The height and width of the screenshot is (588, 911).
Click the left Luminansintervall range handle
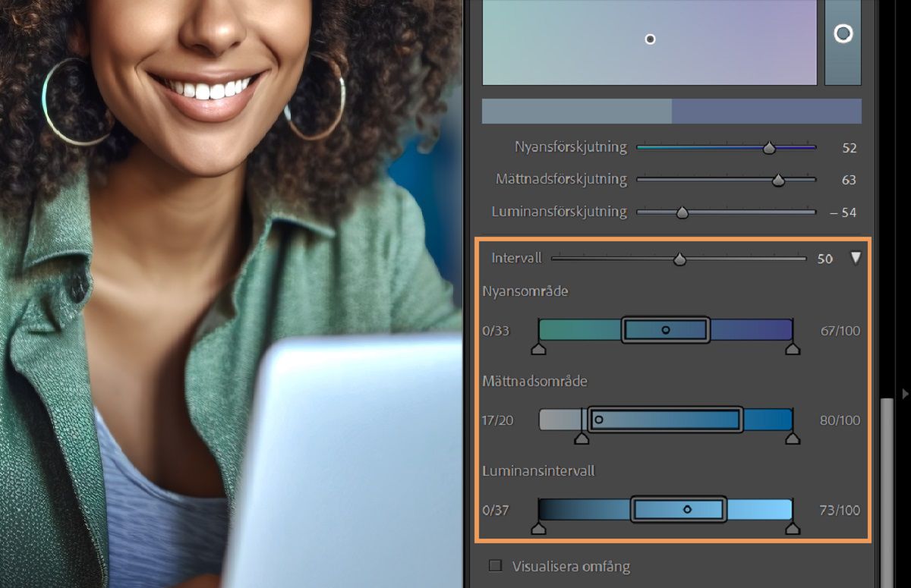pyautogui.click(x=538, y=527)
